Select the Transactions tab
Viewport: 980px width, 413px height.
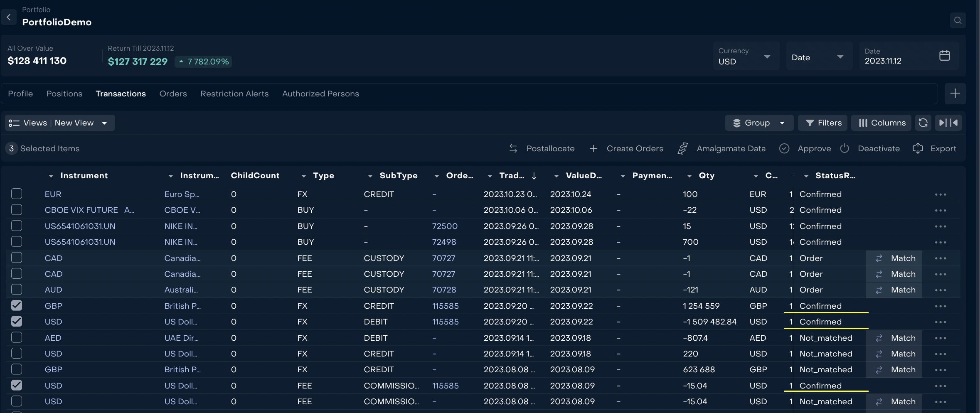click(x=121, y=93)
